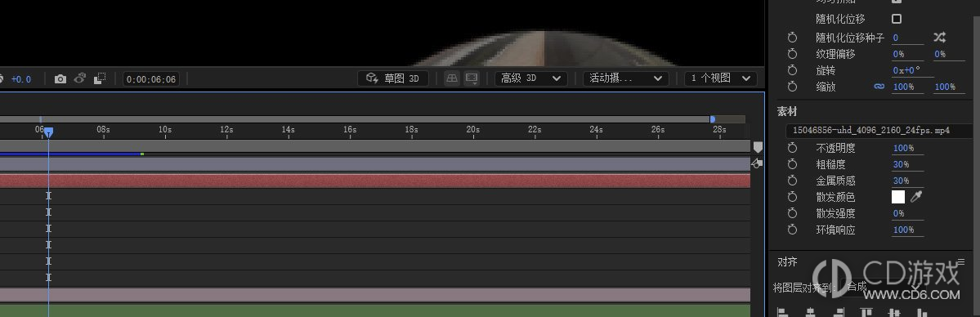This screenshot has width=980, height=317.
Task: Open the 活动摄... camera dropdown
Action: 625,78
